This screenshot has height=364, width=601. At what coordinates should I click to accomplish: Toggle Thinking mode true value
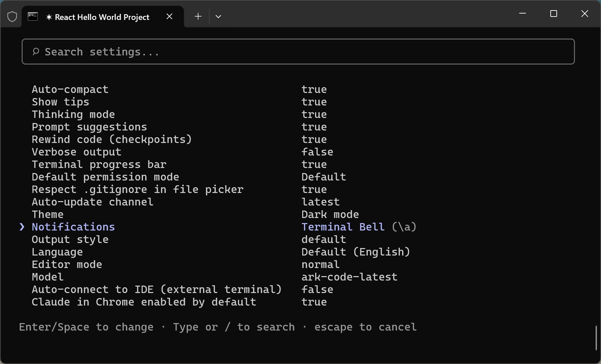pos(314,115)
